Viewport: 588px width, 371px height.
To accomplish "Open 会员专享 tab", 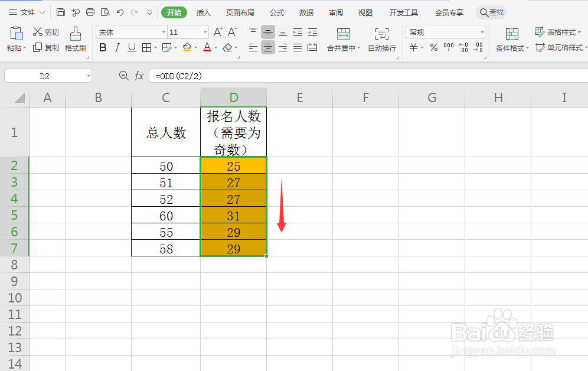I will (449, 13).
